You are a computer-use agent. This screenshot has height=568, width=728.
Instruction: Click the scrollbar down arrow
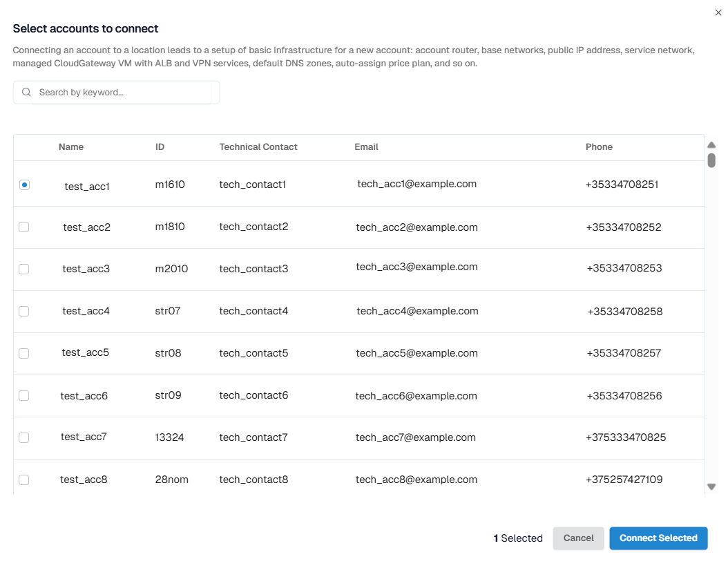711,486
